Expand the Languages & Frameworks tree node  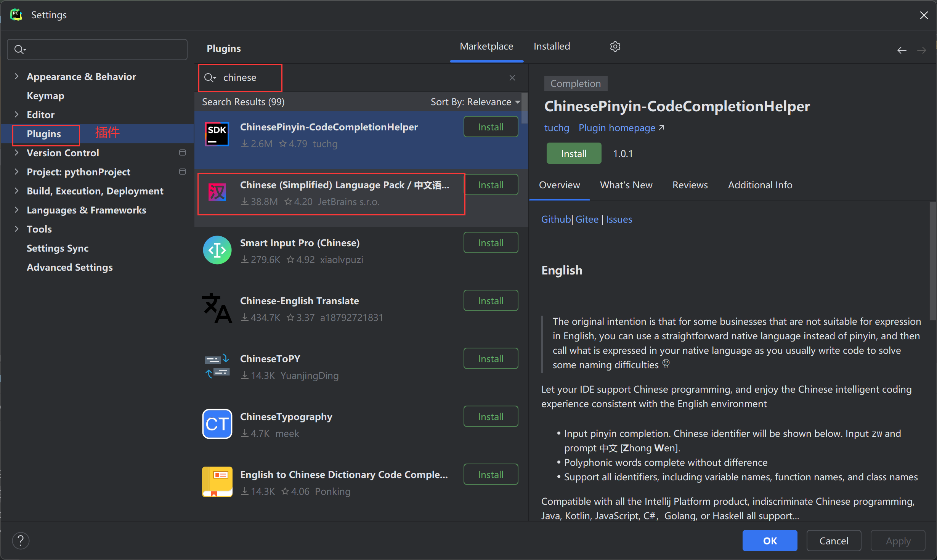[x=16, y=210]
